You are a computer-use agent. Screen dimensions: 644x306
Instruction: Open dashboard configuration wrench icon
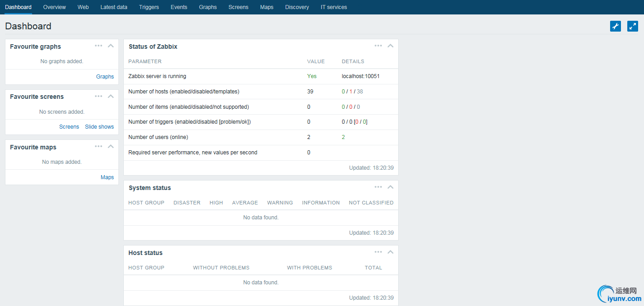(616, 26)
